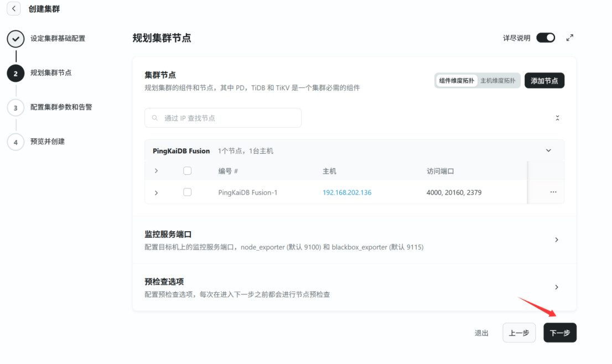Viewport: 612px width, 364px height.
Task: Check the select-all checkbox in table header
Action: click(187, 171)
